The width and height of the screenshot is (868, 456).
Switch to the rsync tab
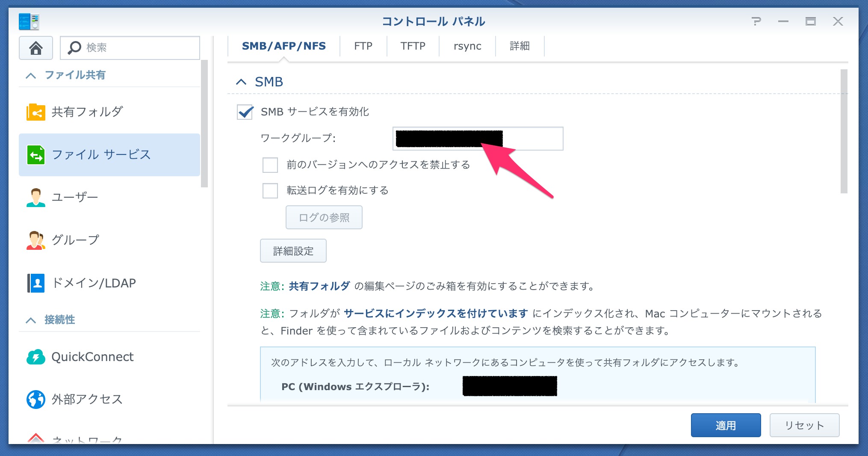467,46
